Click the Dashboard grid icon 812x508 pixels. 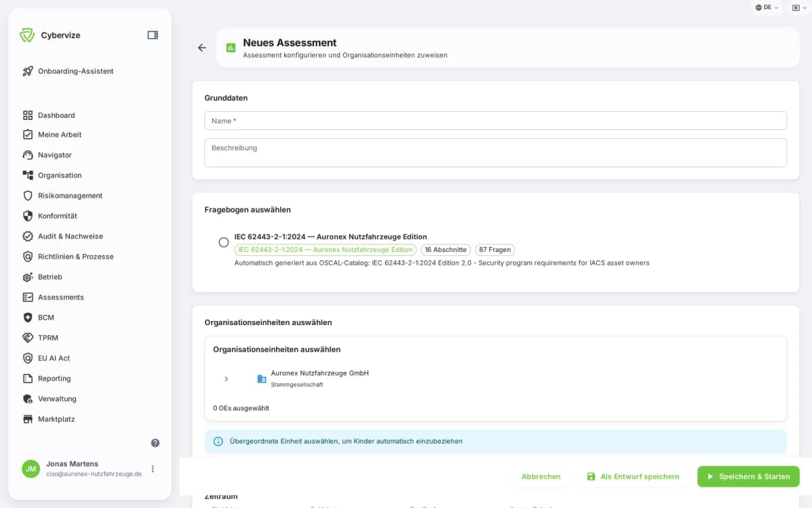[x=28, y=115]
